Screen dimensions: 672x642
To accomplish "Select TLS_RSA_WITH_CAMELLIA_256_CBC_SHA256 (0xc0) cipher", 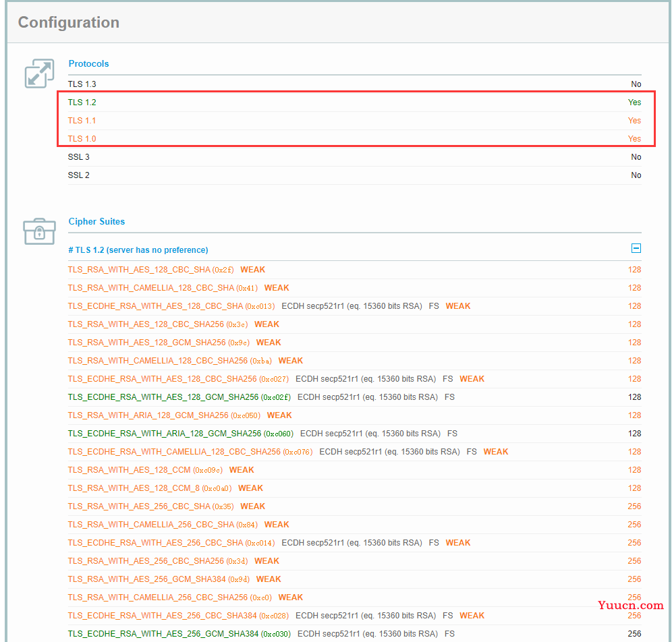I will (170, 597).
